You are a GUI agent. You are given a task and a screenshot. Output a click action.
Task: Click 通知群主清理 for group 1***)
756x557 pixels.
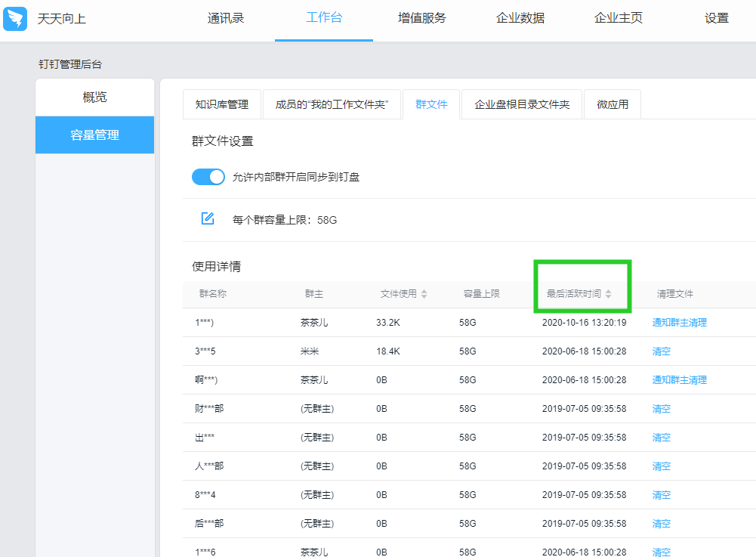point(679,323)
